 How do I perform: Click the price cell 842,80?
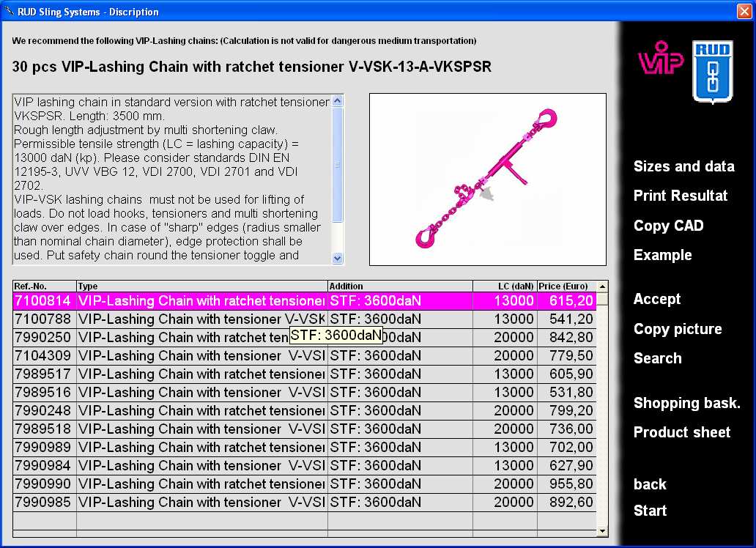(566, 338)
